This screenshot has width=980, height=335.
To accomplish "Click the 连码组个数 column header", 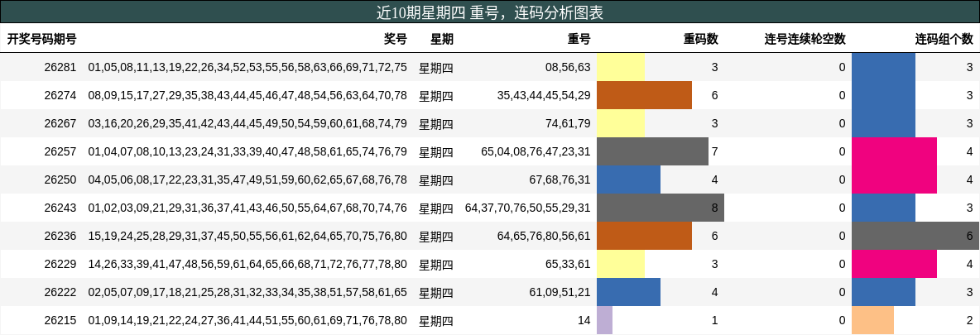I will (x=944, y=40).
